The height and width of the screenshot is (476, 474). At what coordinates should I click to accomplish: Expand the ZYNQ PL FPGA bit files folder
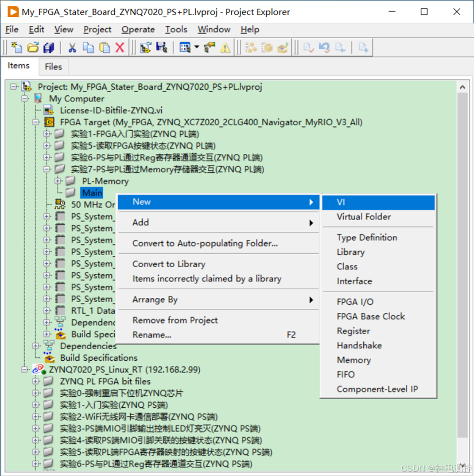pos(35,381)
